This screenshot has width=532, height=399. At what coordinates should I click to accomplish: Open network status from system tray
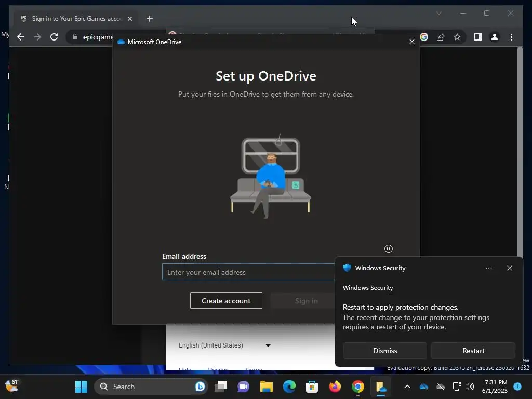click(x=457, y=387)
